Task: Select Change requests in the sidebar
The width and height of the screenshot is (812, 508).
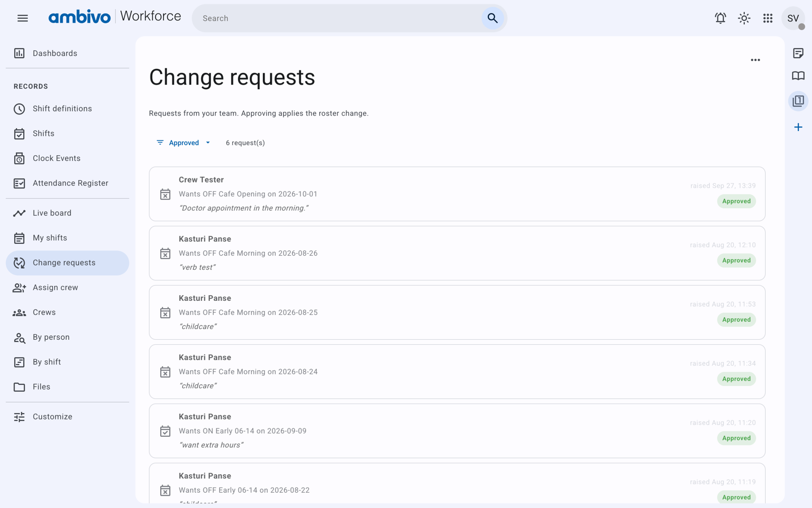Action: [67, 262]
